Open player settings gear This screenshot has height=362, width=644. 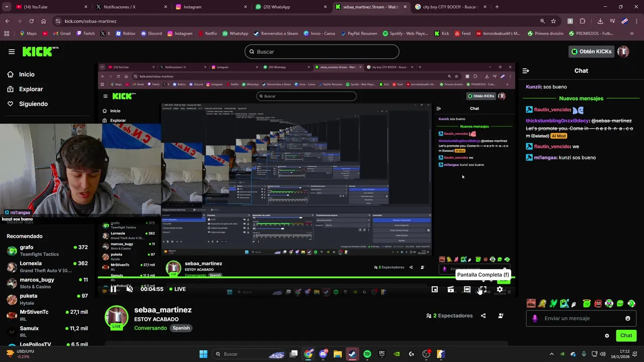coord(500,289)
